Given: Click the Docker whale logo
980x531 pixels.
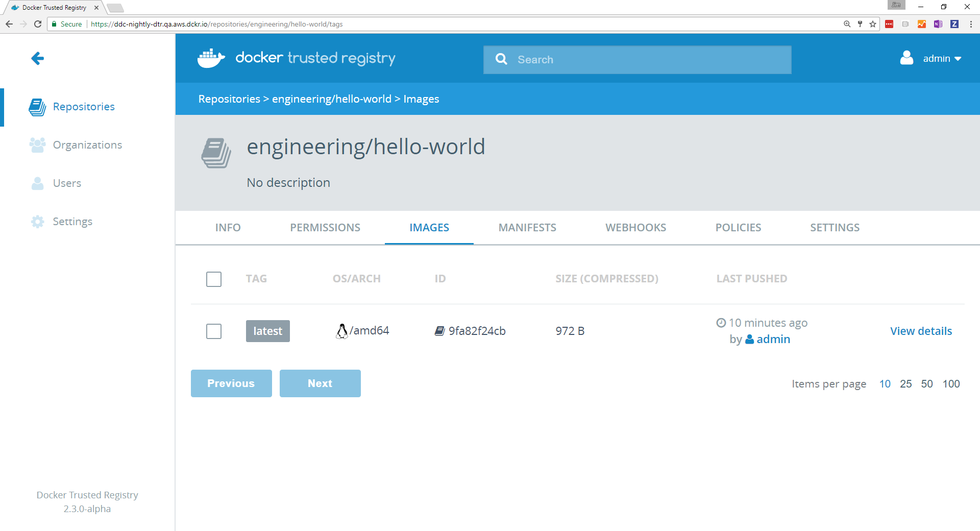Looking at the screenshot, I should (x=211, y=59).
